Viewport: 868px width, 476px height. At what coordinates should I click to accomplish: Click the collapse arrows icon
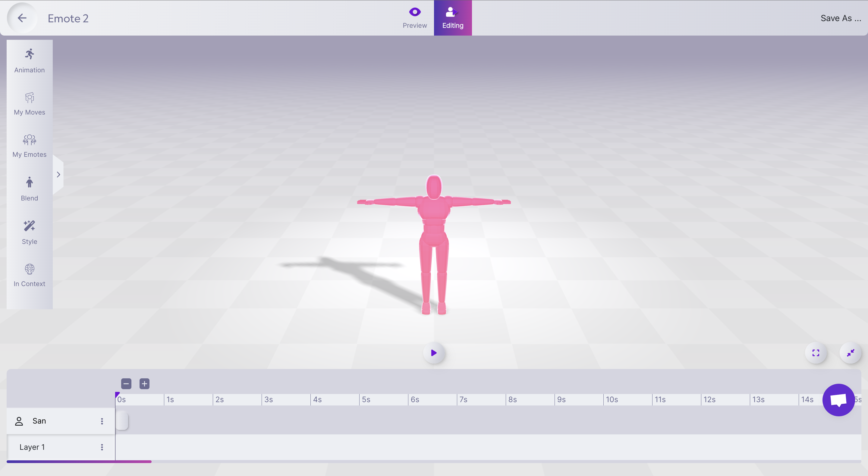coord(850,353)
